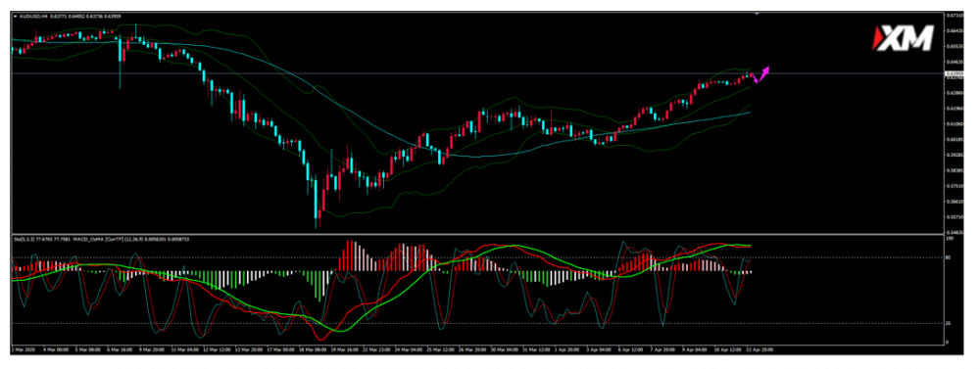
Task: Click the 100 level on indicator scale
Action: pos(950,239)
